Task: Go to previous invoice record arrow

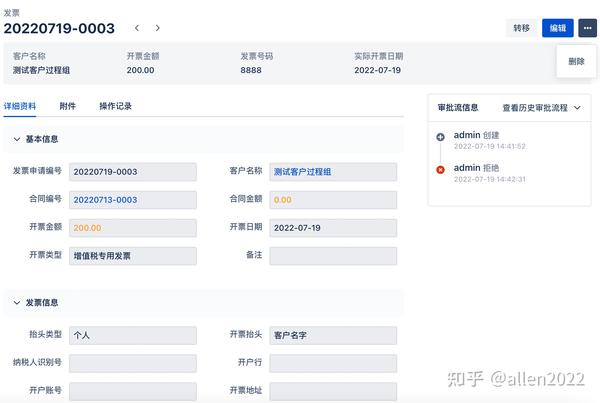Action: click(x=137, y=28)
